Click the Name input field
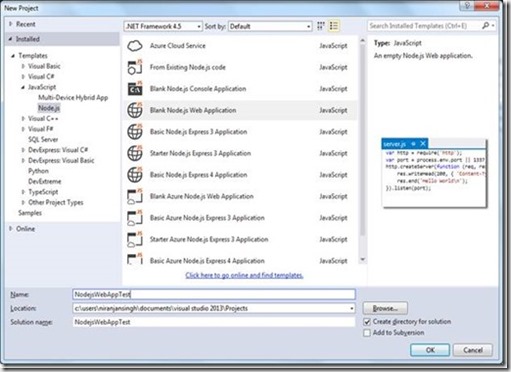 [x=214, y=294]
